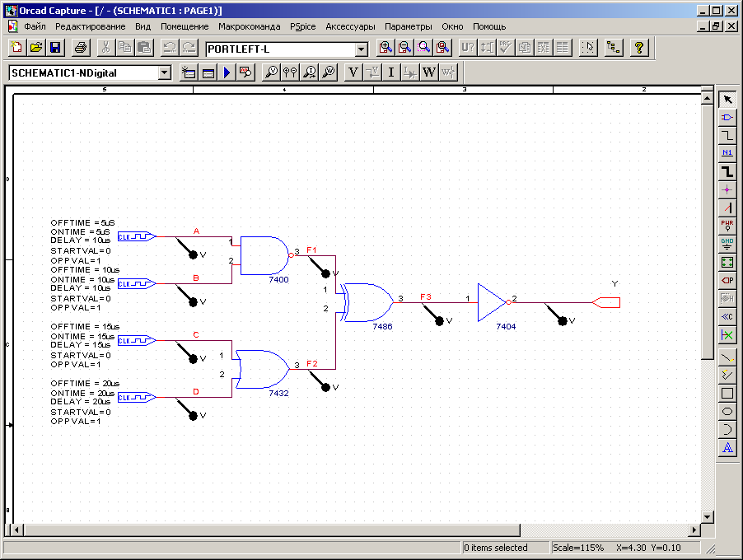743x560 pixels.
Task: Choose the Place Bus Entry tool
Action: point(727,208)
